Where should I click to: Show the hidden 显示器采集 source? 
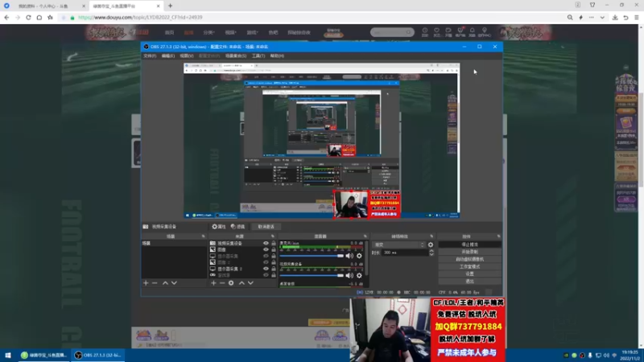266,256
